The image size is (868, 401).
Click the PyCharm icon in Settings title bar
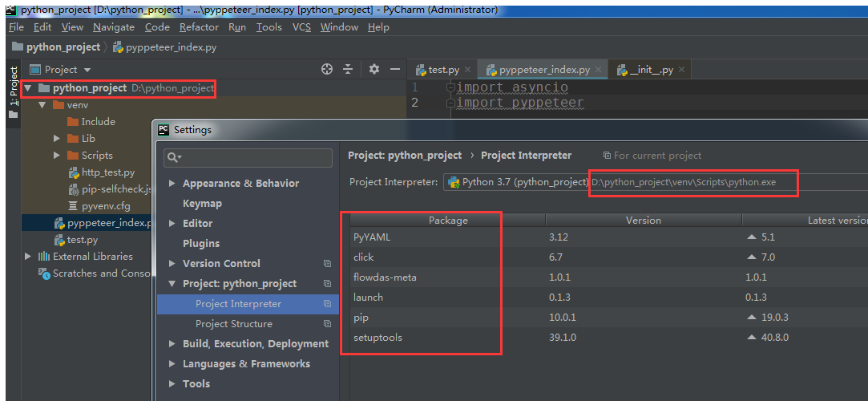coord(164,130)
